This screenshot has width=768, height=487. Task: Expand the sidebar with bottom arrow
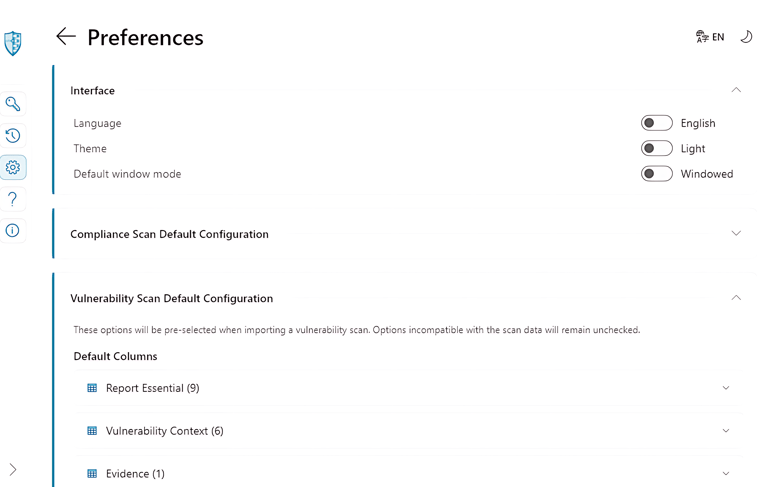click(13, 469)
